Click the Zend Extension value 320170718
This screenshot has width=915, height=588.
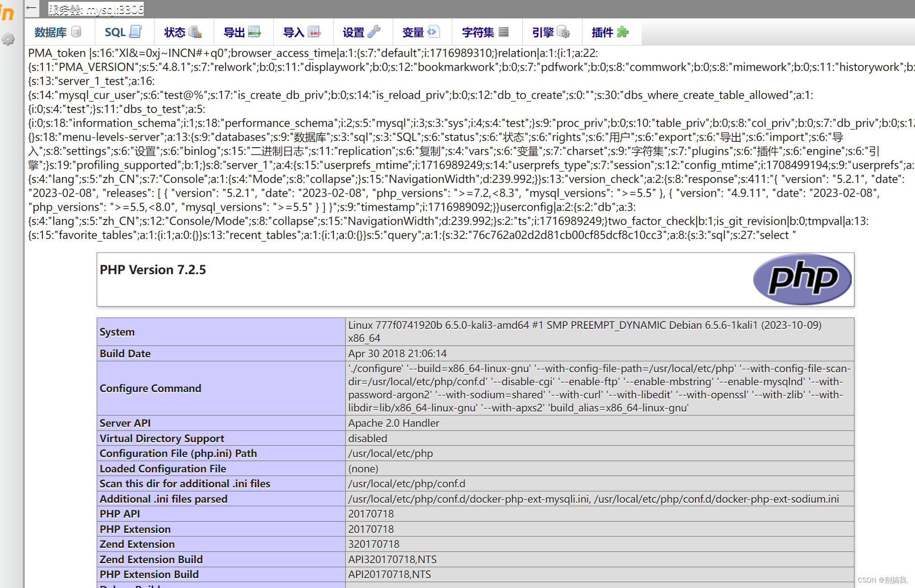[374, 544]
